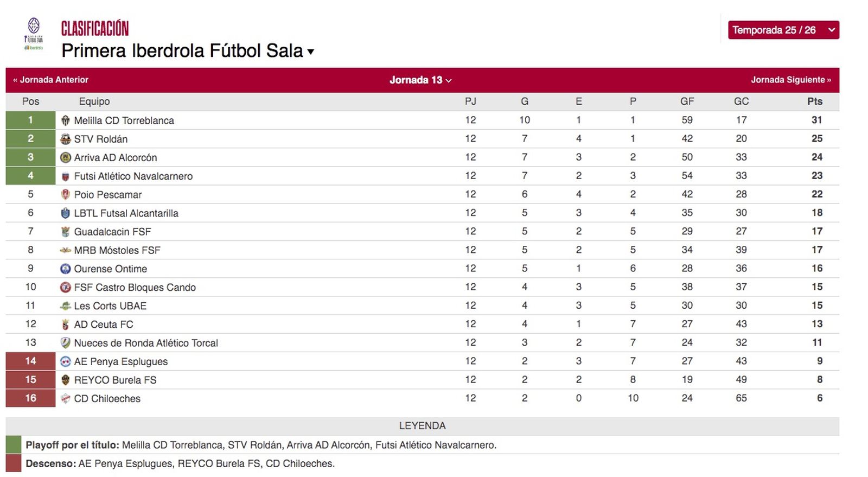Screen dimensions: 868x477
Task: Select the STV Roldán team badge
Action: tap(66, 138)
